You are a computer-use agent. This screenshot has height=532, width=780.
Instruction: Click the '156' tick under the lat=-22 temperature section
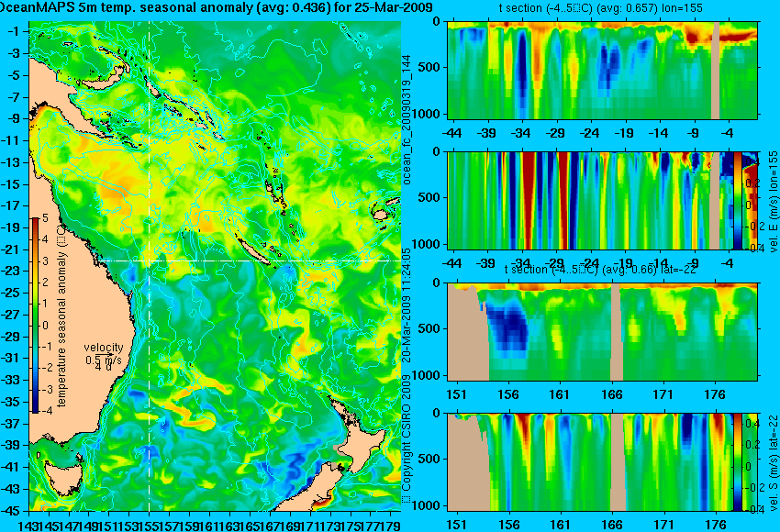(x=508, y=394)
